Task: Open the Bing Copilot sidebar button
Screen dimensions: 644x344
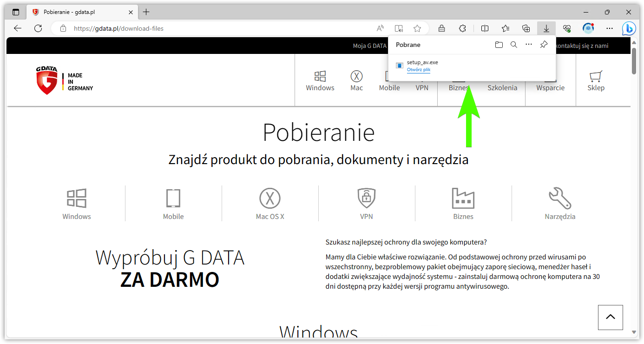Action: [629, 28]
